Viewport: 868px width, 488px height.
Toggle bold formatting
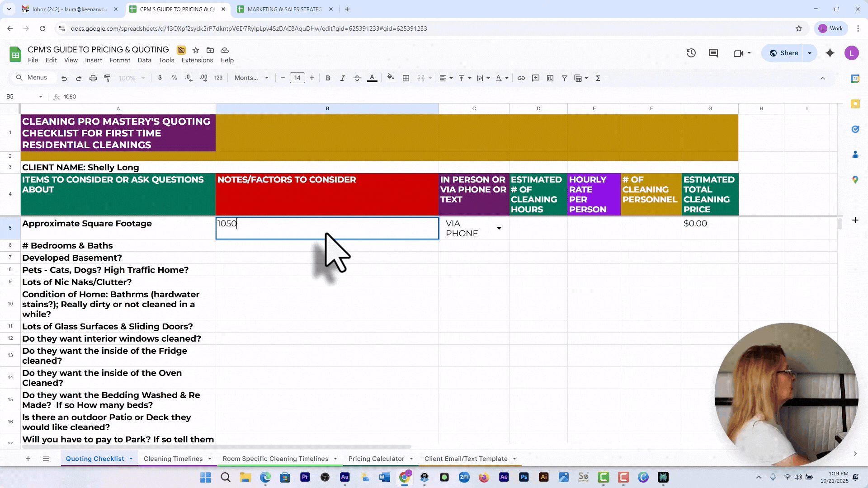tap(328, 78)
